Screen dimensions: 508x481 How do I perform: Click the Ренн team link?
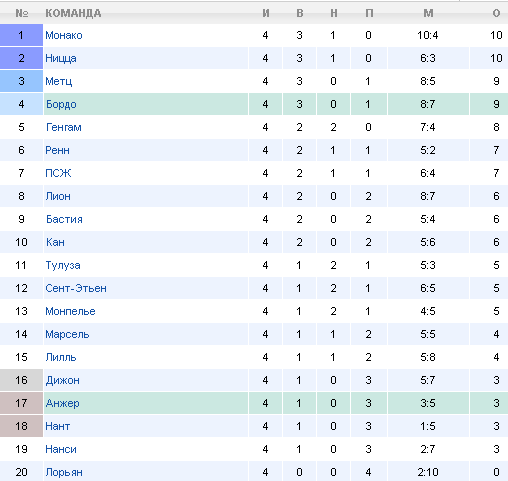(x=57, y=150)
